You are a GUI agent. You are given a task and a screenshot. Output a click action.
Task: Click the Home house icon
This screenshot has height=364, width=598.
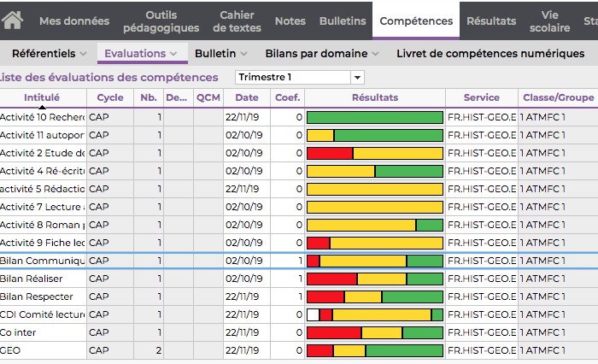coord(13,21)
